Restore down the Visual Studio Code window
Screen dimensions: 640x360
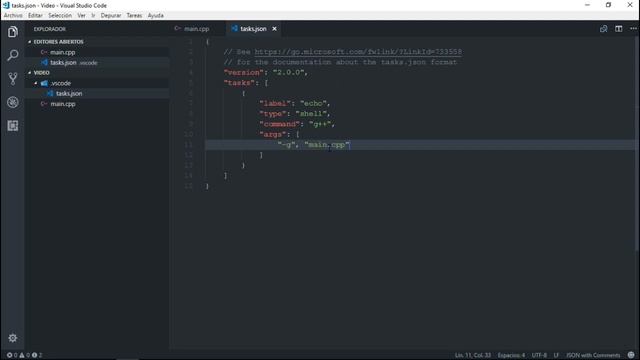click(608, 5)
